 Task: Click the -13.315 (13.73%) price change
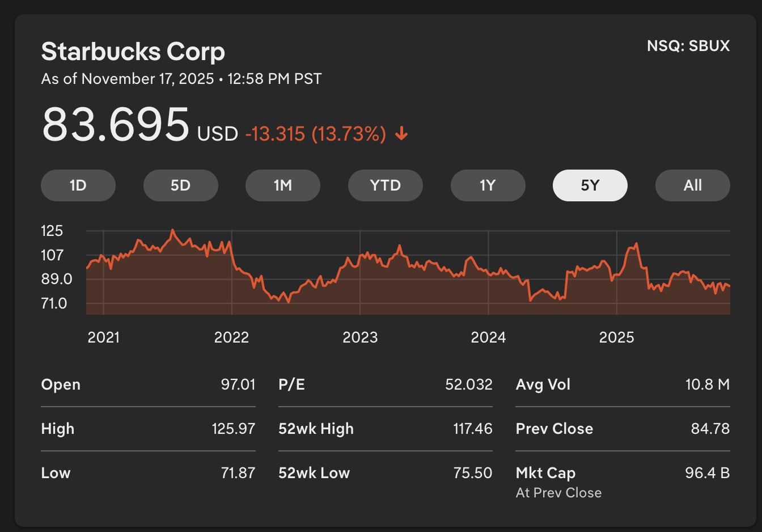click(315, 134)
